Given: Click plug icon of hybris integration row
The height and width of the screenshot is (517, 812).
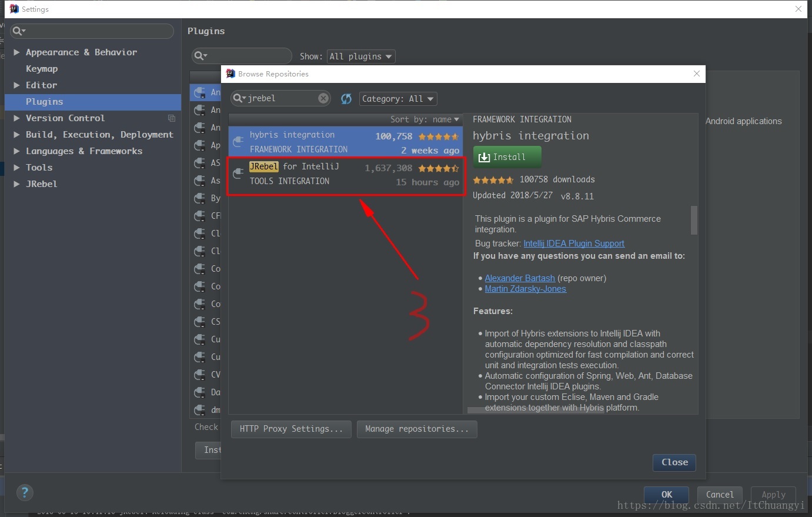Looking at the screenshot, I should (238, 142).
